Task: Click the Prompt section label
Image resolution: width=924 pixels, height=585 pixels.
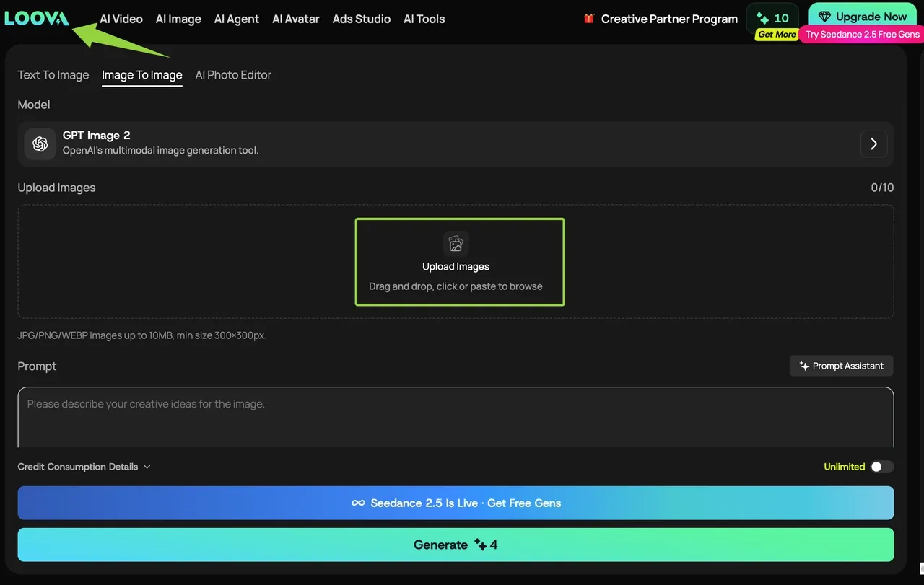Action: point(37,366)
